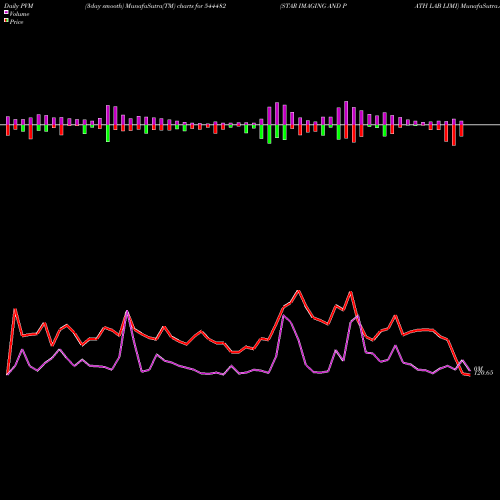Click the '(3day smooth) MunafaSutra(TM) charts for 544482' text
Screen dimensions: 500x500
[x=155, y=6]
